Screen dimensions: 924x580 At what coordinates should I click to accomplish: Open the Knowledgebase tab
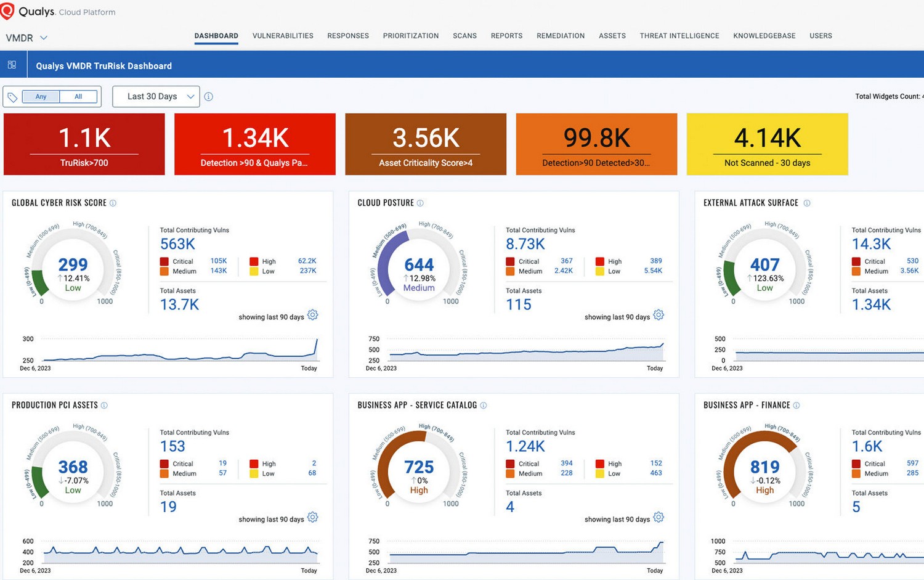click(x=764, y=36)
